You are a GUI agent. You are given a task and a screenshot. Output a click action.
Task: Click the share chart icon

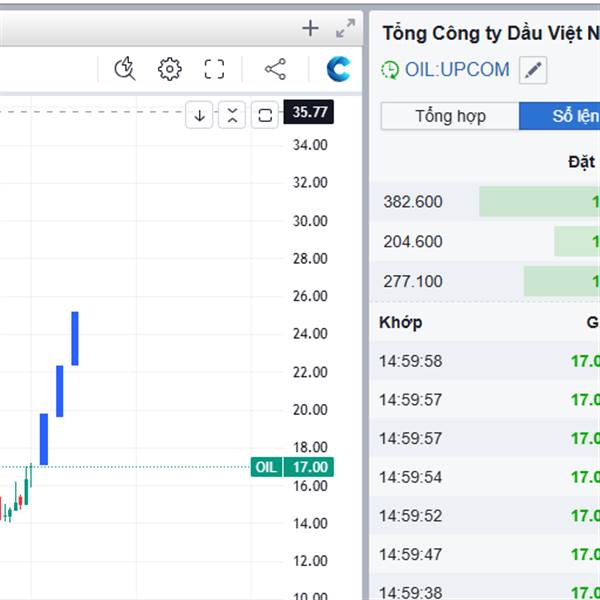tap(275, 69)
